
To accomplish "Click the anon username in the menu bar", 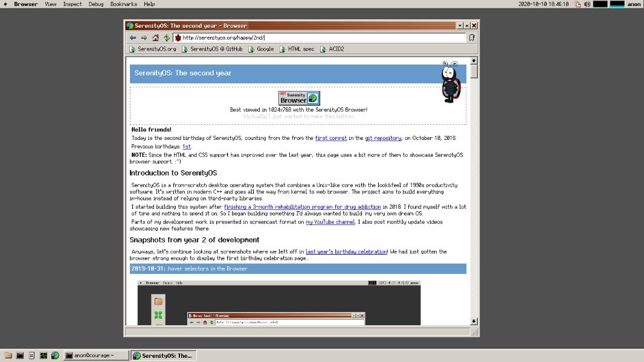I will [634, 4].
